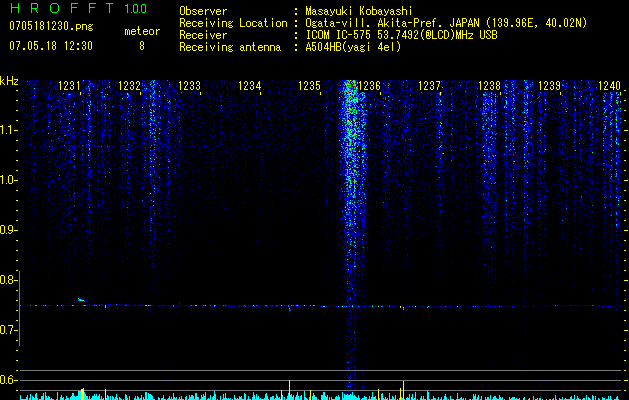The width and height of the screenshot is (629, 400).
Task: Click observer name Masayuki Kobayashi
Action: pos(359,11)
